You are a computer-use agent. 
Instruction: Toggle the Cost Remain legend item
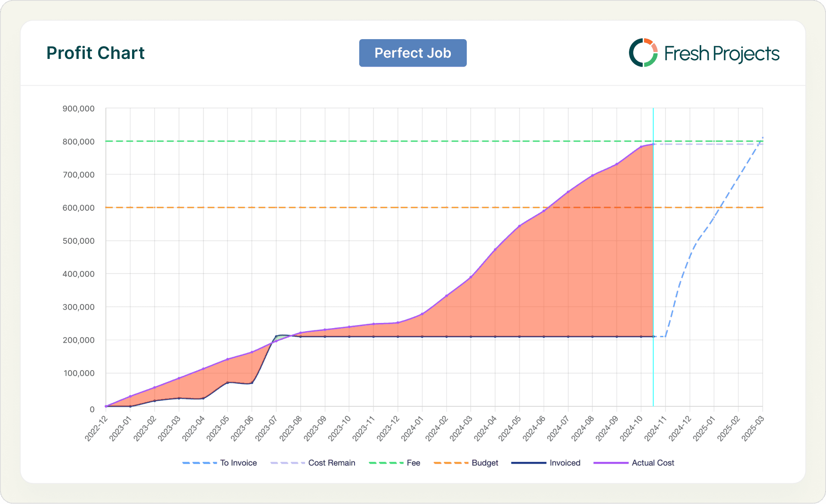click(x=331, y=463)
